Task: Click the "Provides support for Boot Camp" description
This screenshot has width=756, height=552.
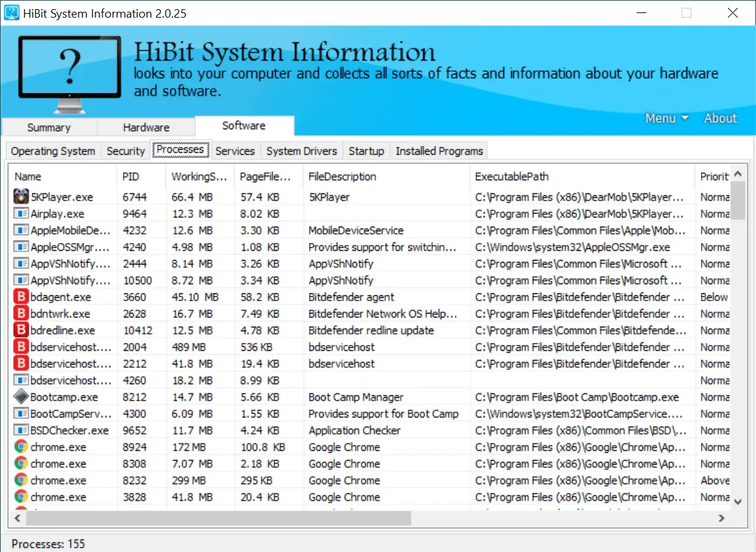Action: tap(383, 414)
